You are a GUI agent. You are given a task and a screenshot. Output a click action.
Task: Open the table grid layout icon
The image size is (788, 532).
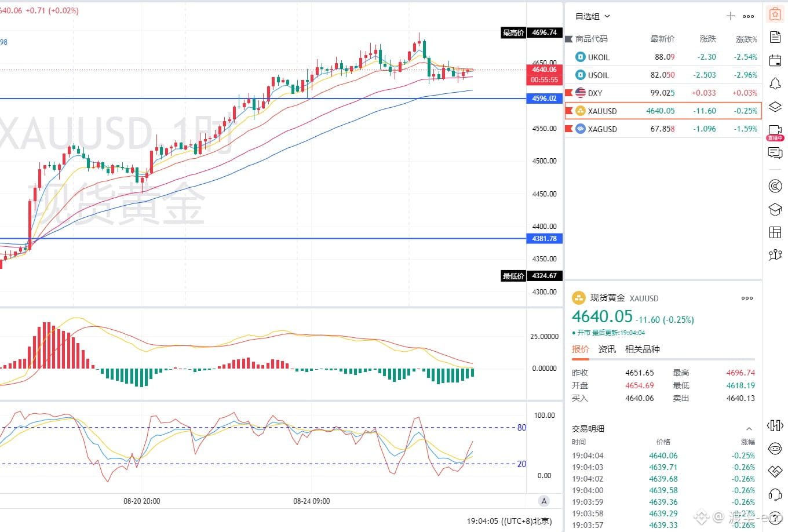(775, 232)
